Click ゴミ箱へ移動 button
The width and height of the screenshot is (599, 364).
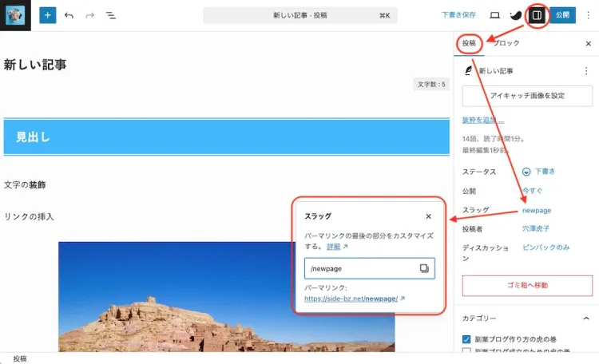point(527,285)
